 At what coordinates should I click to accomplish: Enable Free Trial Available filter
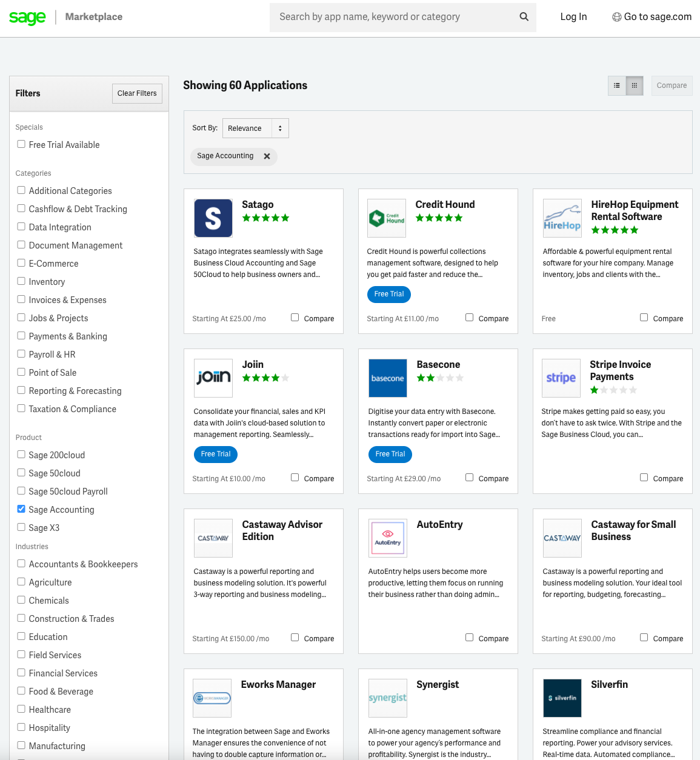pyautogui.click(x=21, y=144)
